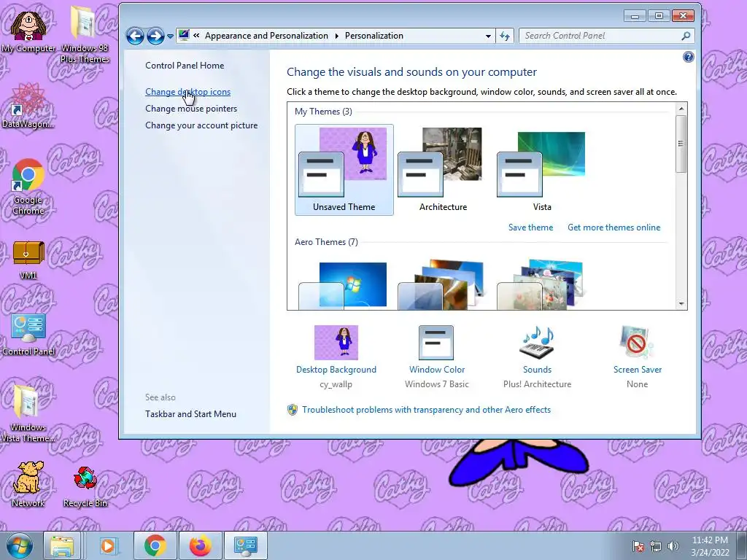
Task: Click the themes list scrollbar thumb
Action: (681, 144)
